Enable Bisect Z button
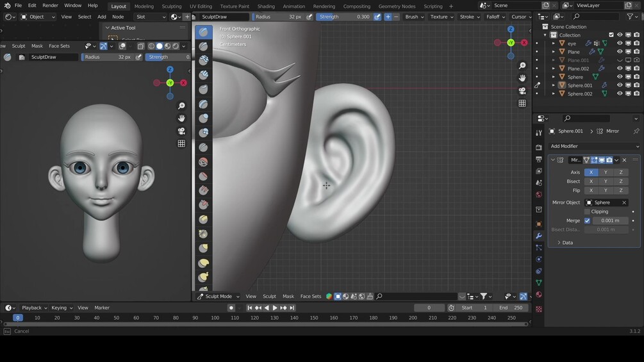 (620, 181)
